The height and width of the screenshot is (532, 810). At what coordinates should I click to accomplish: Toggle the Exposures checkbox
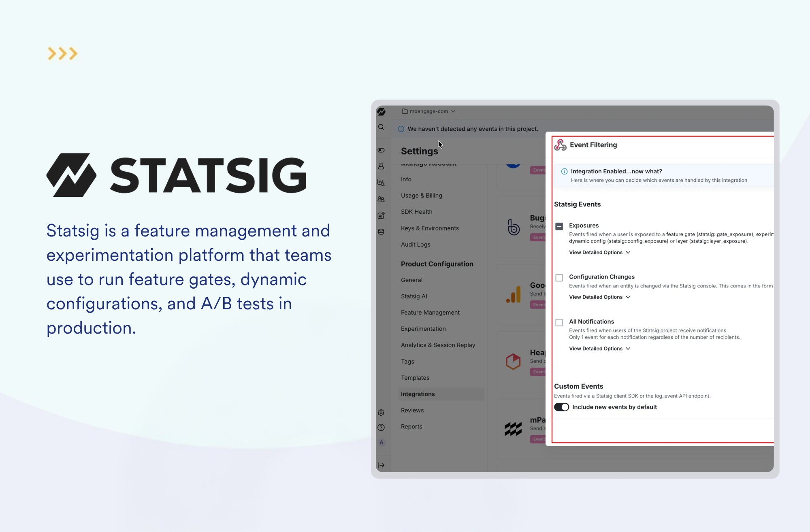click(x=559, y=226)
